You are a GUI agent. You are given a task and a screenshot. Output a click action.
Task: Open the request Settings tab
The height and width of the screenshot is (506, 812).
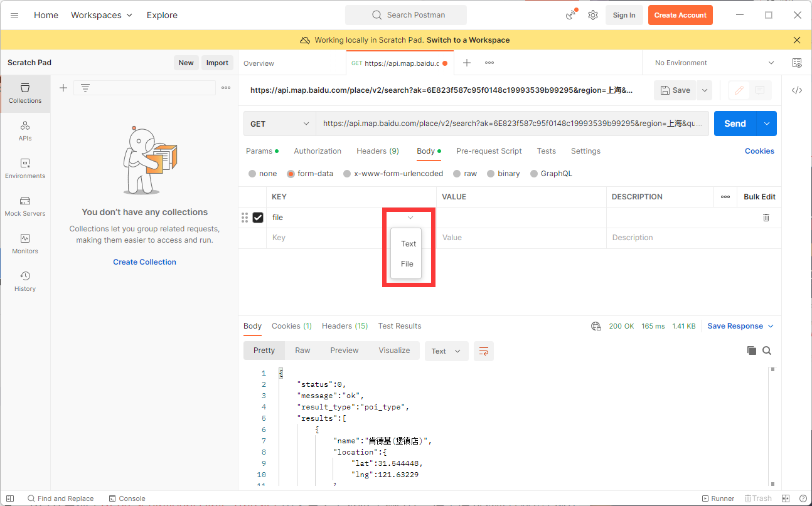coord(585,151)
